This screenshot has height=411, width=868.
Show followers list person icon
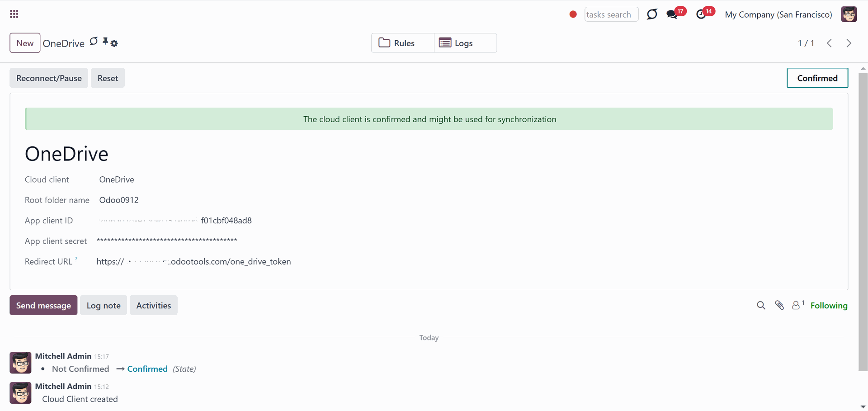pos(798,305)
